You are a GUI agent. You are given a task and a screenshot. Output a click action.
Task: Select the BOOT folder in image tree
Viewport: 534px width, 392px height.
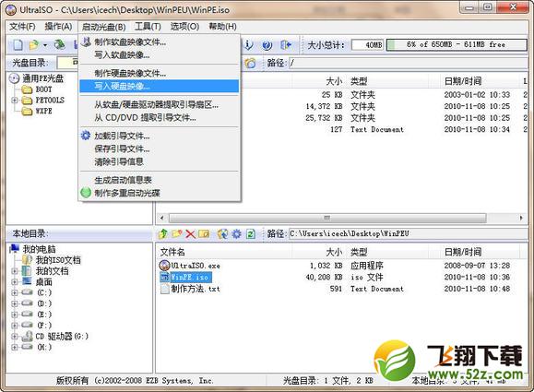[x=43, y=89]
